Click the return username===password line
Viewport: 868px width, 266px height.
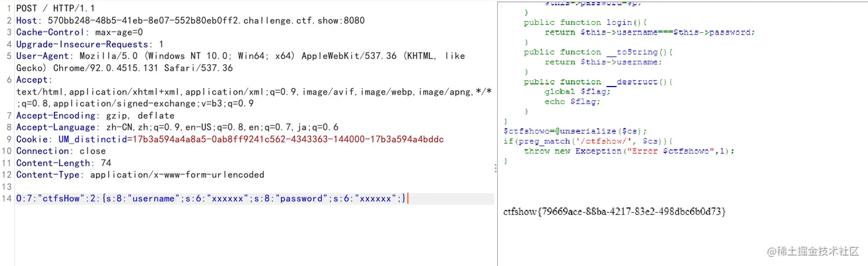coord(650,32)
